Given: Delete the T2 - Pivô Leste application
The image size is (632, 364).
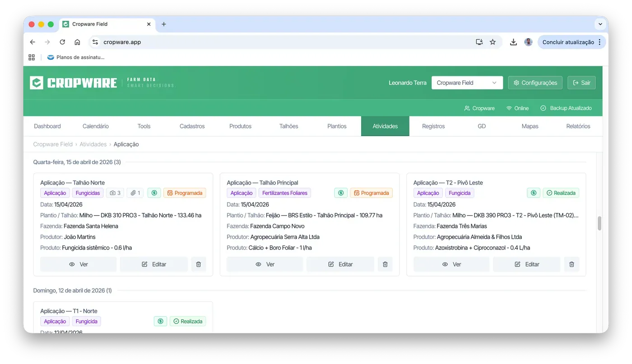Looking at the screenshot, I should [572, 264].
